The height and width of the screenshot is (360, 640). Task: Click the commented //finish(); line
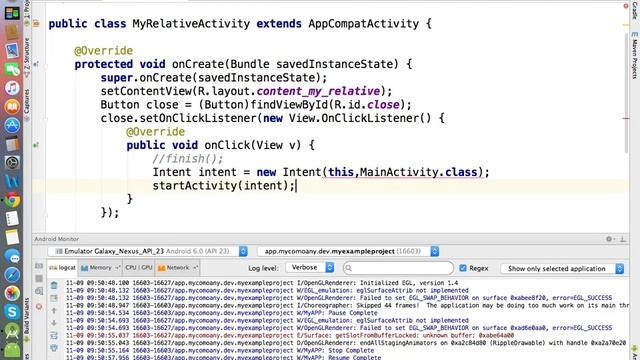188,159
